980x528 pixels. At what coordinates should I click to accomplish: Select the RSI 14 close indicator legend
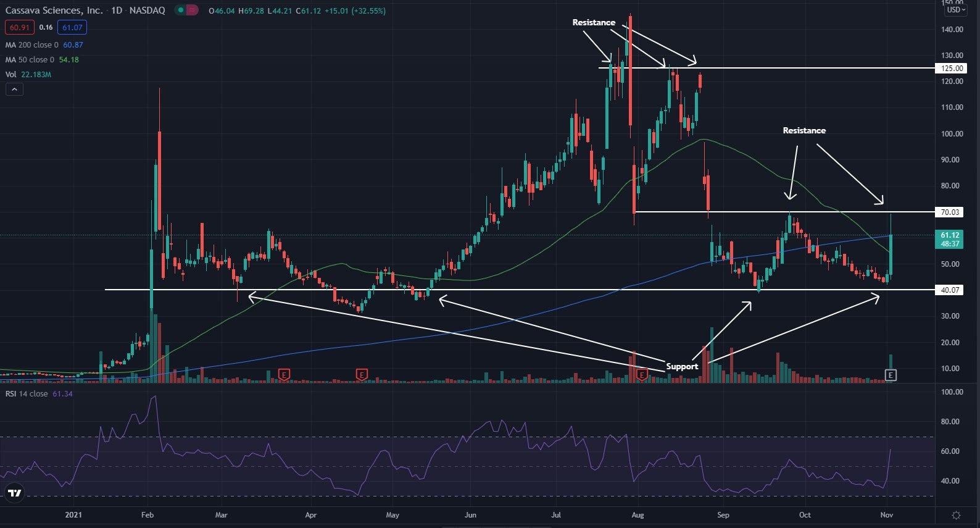click(27, 394)
